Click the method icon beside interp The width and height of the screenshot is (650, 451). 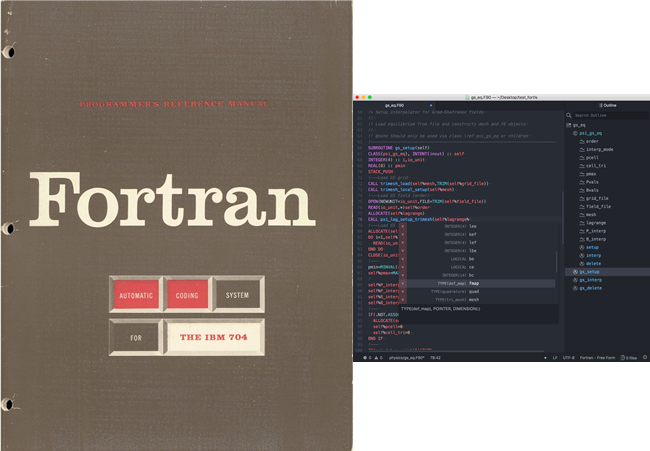582,255
